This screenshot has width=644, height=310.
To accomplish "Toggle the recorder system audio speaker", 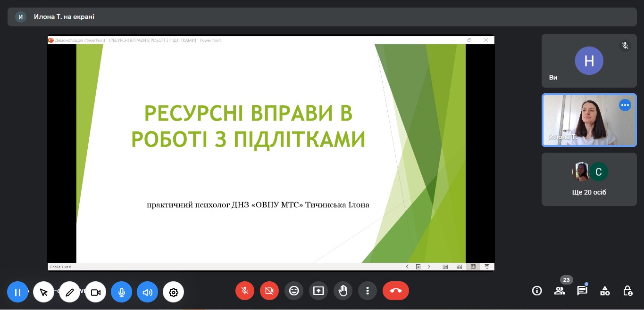I will 147,292.
